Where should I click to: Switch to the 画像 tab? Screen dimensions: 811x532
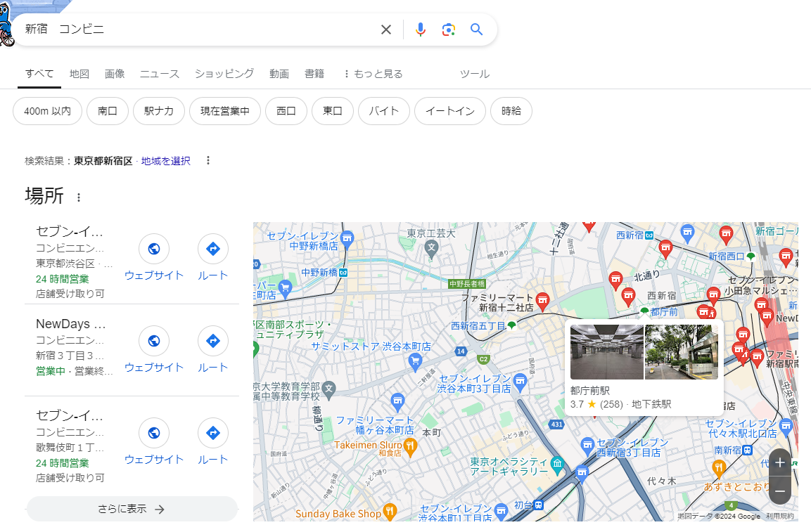[x=115, y=74]
